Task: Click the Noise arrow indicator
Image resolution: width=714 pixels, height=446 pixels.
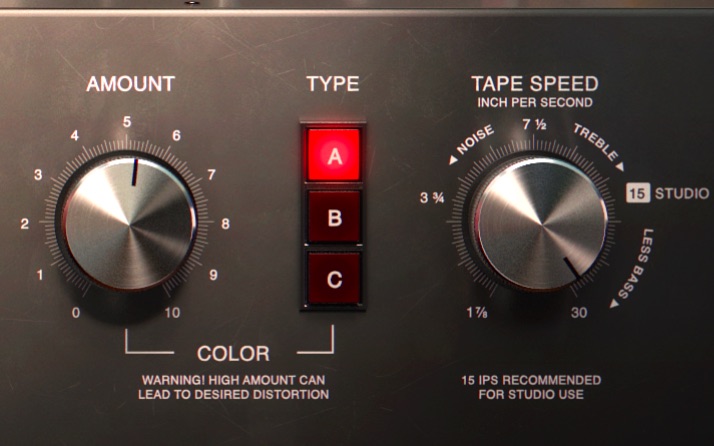Action: point(453,160)
